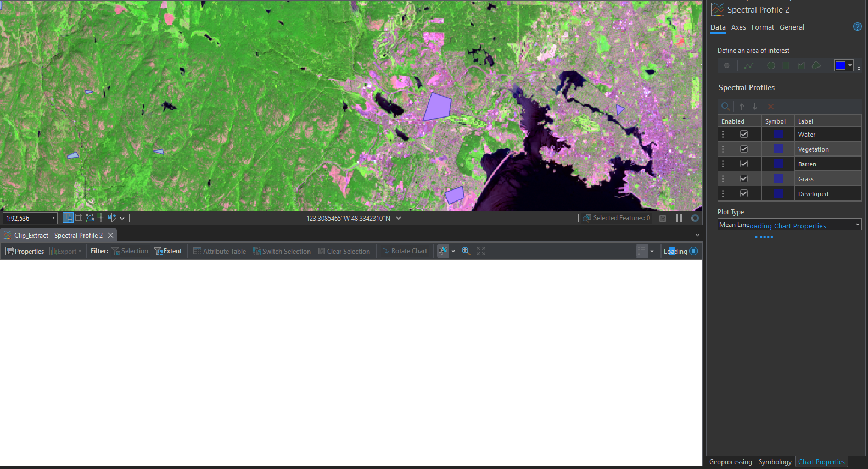The image size is (868, 469).
Task: Open the map scale 1:92,536 dropdown
Action: point(53,218)
